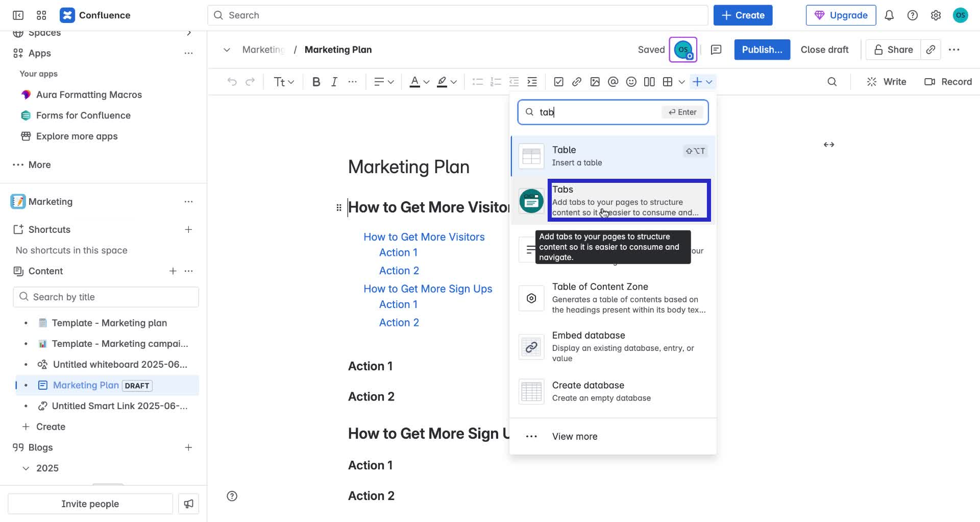Click the insert link toolbar icon
Viewport: 980px width, 522px height.
coord(577,82)
